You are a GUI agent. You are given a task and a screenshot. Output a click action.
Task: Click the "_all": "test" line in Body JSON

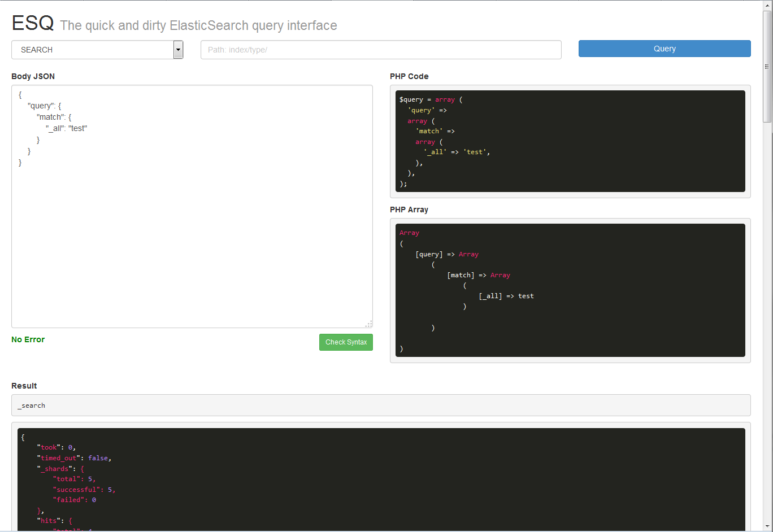click(67, 128)
